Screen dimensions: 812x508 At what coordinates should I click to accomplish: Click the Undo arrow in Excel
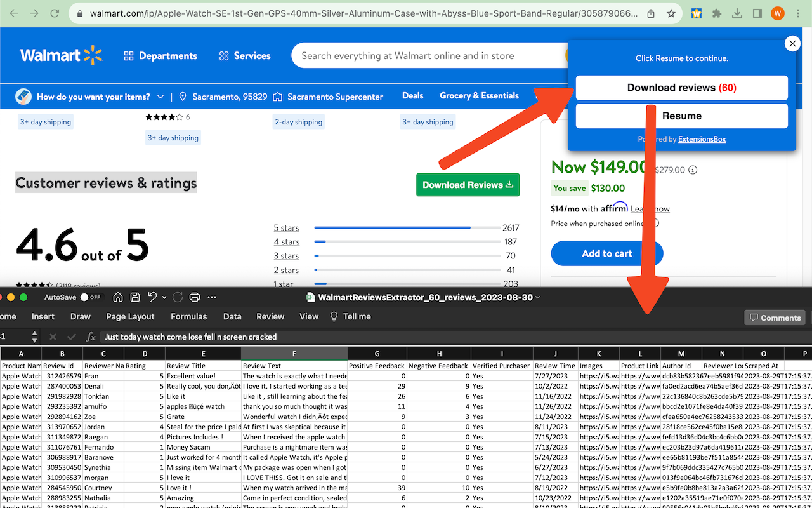coord(152,297)
